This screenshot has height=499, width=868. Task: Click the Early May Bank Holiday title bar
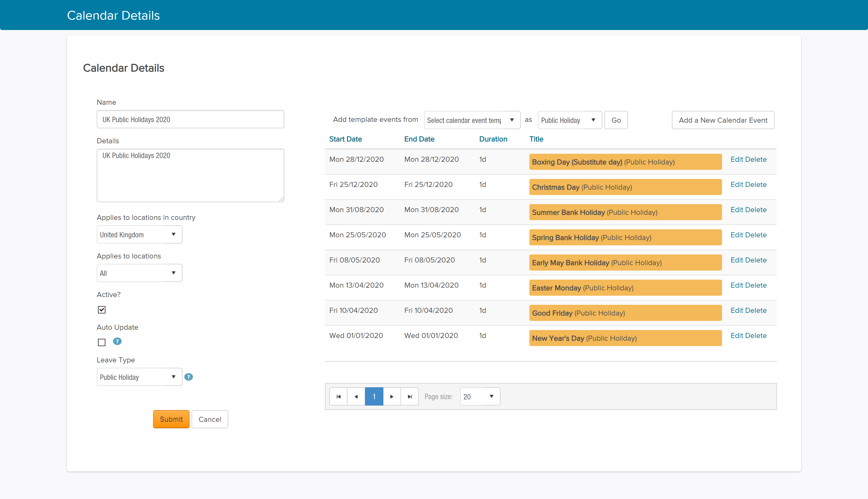tap(625, 262)
